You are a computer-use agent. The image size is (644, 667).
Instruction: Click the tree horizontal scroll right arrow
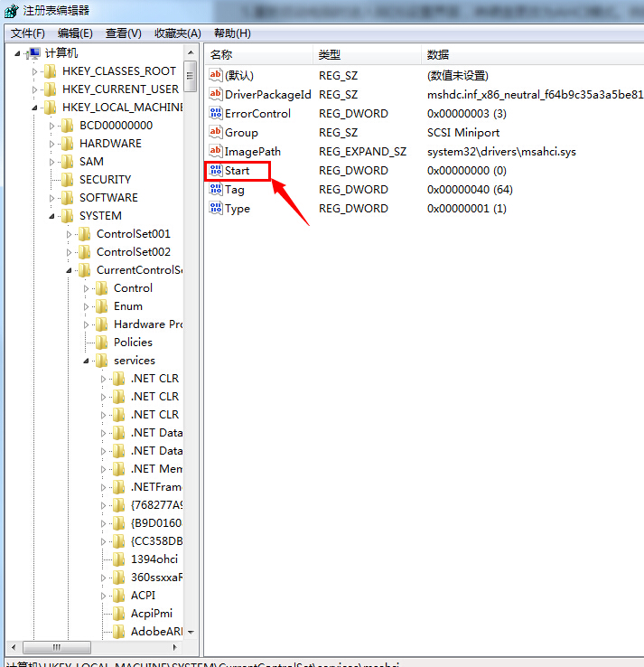coord(174,647)
